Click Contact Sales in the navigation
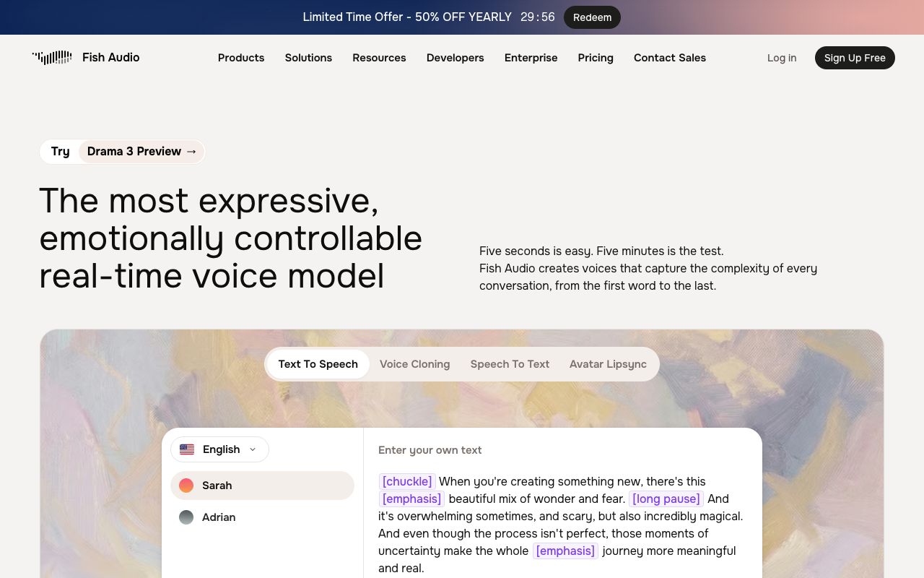This screenshot has width=924, height=578. pos(670,58)
